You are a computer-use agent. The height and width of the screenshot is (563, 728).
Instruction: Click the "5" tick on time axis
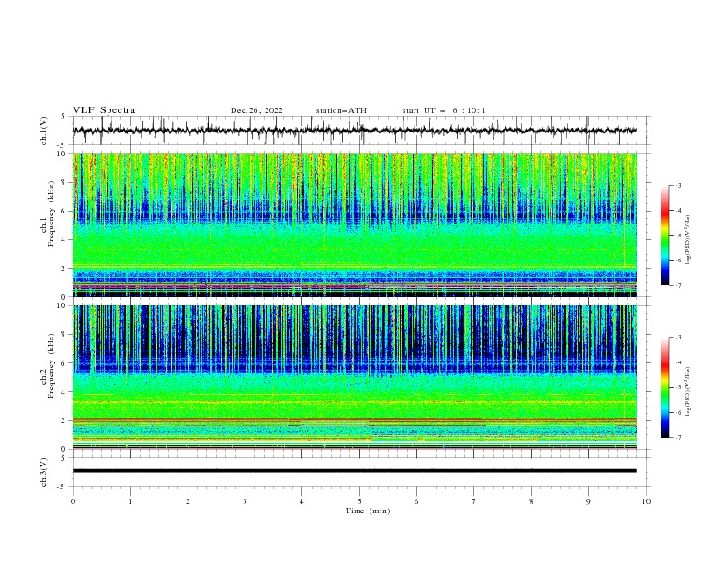[359, 501]
